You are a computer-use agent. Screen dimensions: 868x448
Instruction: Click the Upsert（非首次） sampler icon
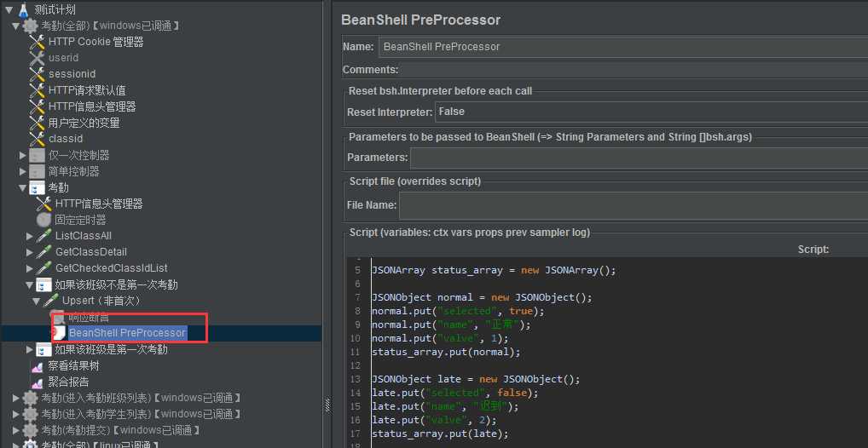pos(50,301)
